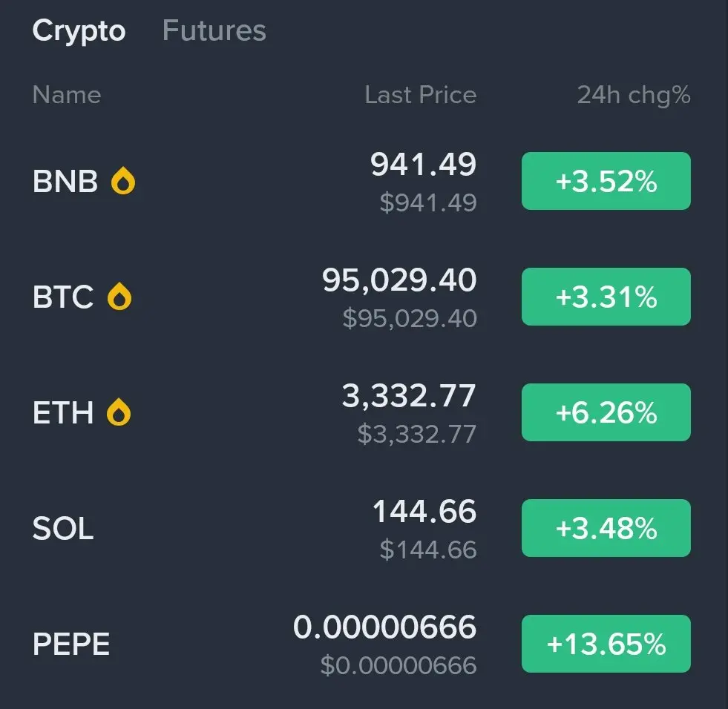Select the Crypto tab
The height and width of the screenshot is (709, 728).
coord(79,30)
